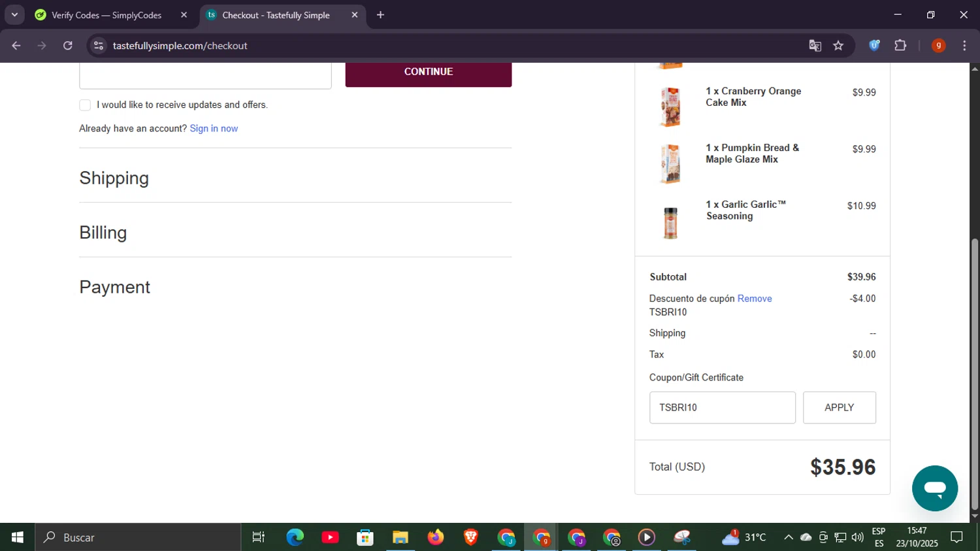This screenshot has height=551, width=980.
Task: Open the Chrome profile avatar
Action: (938, 46)
